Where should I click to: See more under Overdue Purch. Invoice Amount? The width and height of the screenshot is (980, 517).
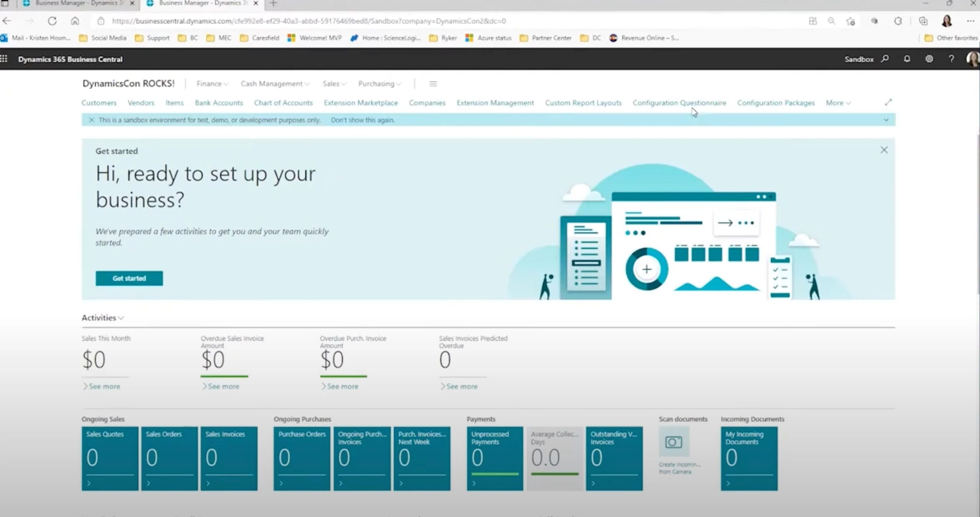pos(340,386)
